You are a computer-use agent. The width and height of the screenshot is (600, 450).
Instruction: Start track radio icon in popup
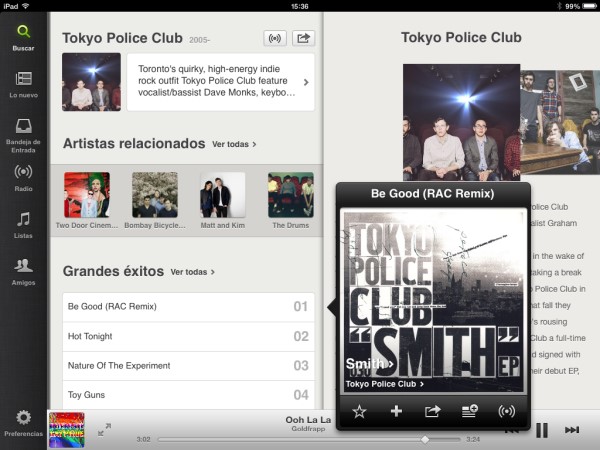click(x=507, y=411)
